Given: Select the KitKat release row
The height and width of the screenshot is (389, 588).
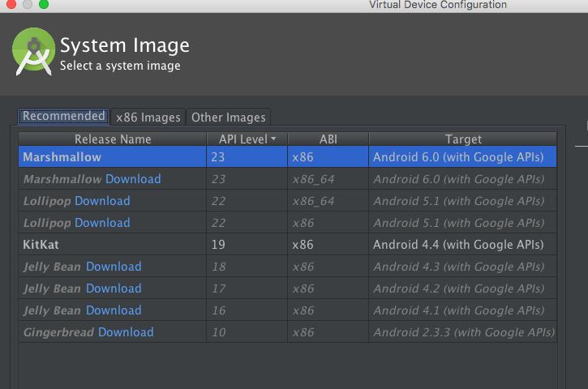Looking at the screenshot, I should 288,245.
